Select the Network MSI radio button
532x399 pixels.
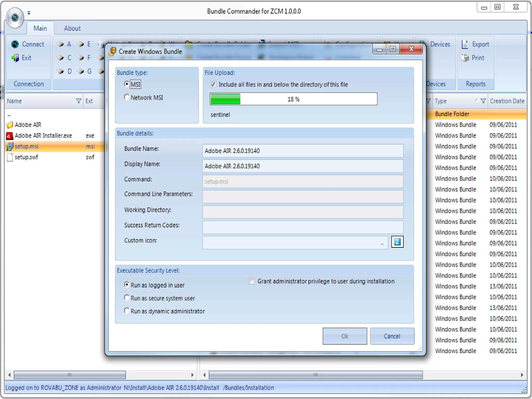(127, 97)
